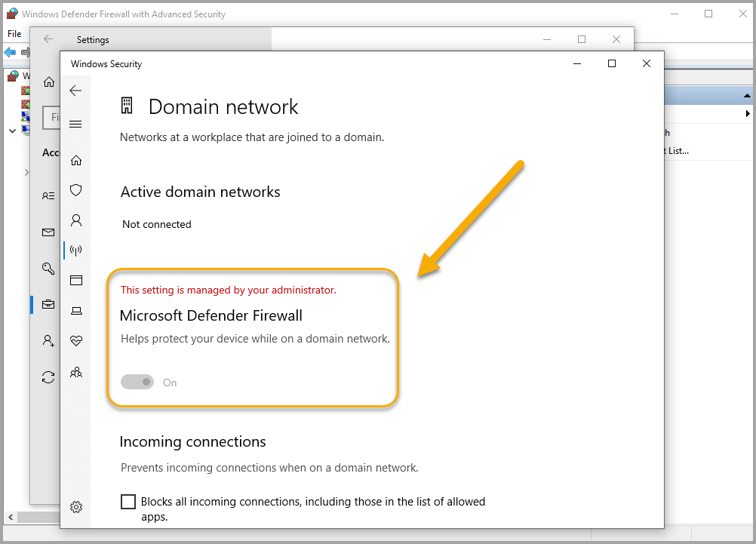The image size is (756, 544).
Task: Open Windows Security settings gear icon
Action: 75,507
